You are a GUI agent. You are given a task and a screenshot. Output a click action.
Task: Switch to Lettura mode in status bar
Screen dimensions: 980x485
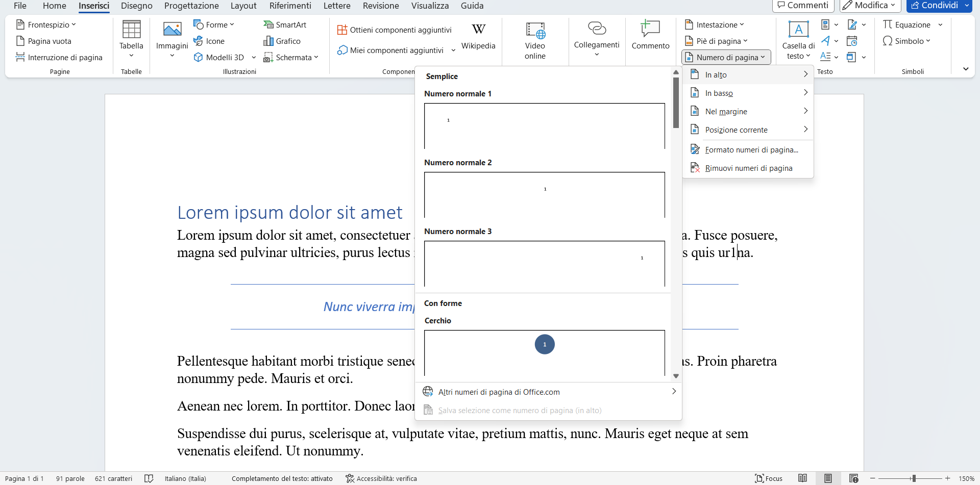point(804,478)
